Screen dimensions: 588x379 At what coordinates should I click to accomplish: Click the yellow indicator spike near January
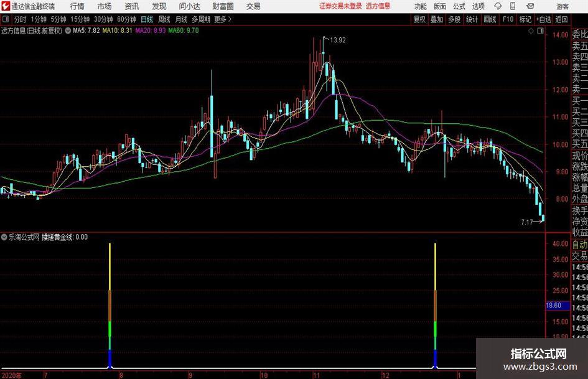pos(435,266)
